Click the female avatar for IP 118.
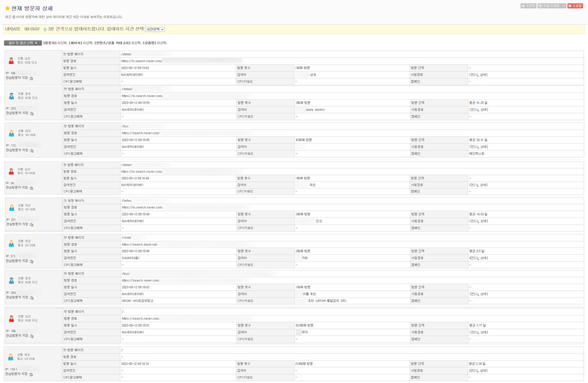The height and width of the screenshot is (383, 588). 11,357
